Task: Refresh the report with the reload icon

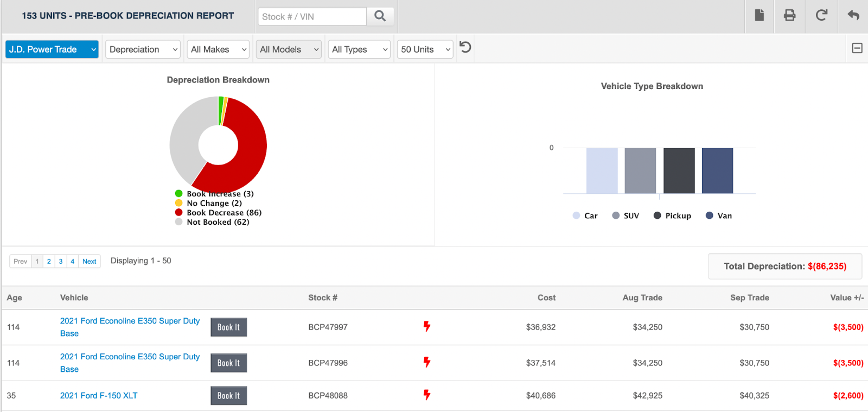Action: click(x=821, y=15)
